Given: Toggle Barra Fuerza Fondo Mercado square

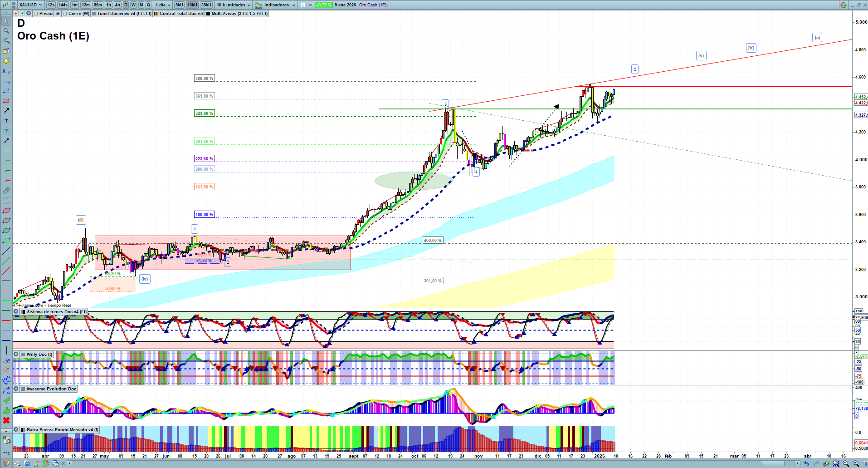Looking at the screenshot, I should point(23,430).
